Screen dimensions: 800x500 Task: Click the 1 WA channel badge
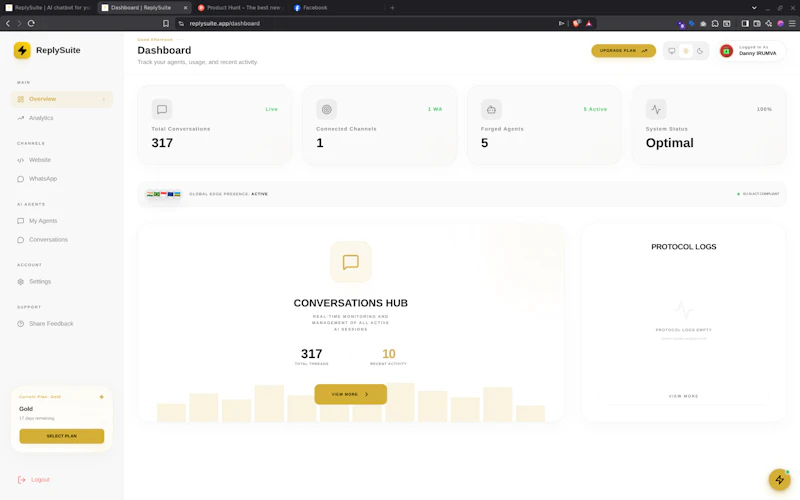[x=435, y=109]
